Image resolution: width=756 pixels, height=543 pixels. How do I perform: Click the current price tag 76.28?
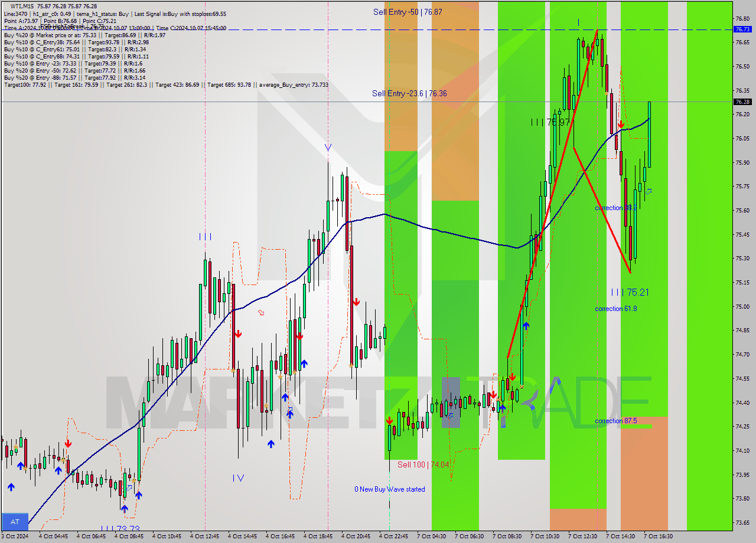742,102
